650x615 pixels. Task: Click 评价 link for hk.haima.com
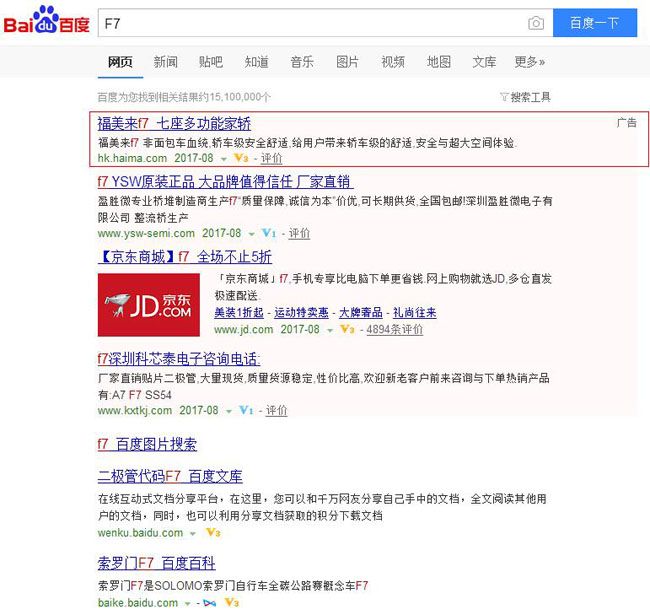point(272,158)
